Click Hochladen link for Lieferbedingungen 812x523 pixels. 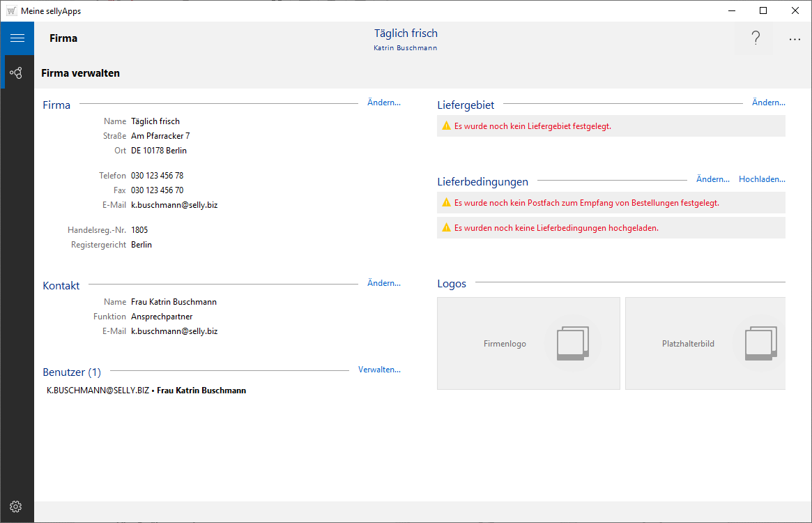[x=762, y=179]
